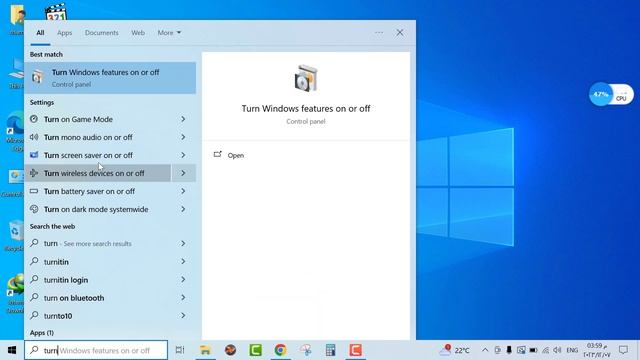Image resolution: width=640 pixels, height=360 pixels.
Task: Expand arrow for Turn battery saver on or off
Action: pos(183,191)
